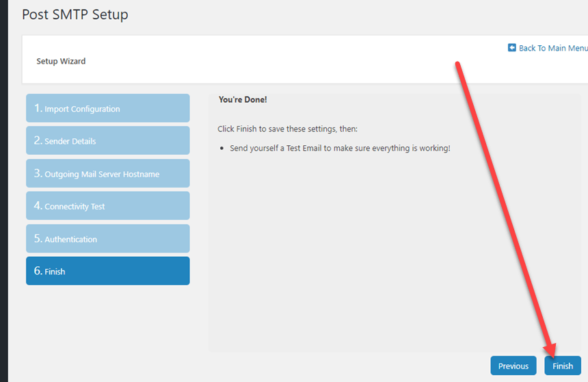Click the You're Done! heading
Viewport: 588px width, 382px height.
[x=243, y=99]
